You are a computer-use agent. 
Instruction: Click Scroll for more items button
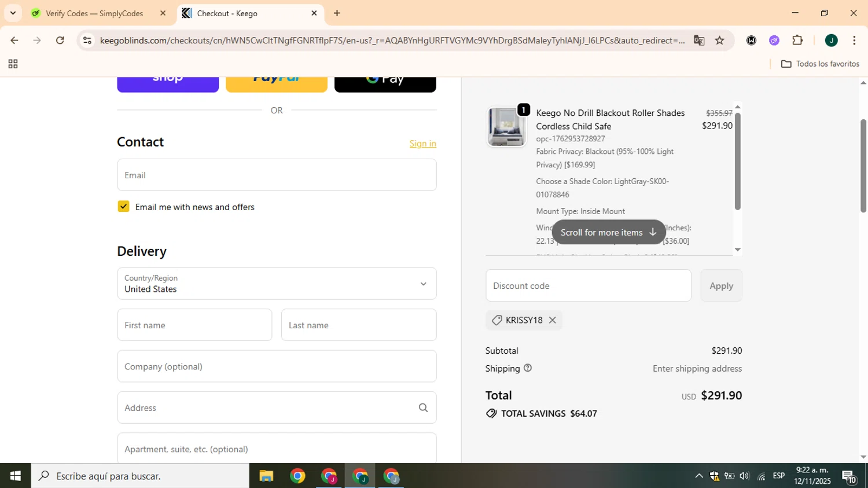point(609,232)
